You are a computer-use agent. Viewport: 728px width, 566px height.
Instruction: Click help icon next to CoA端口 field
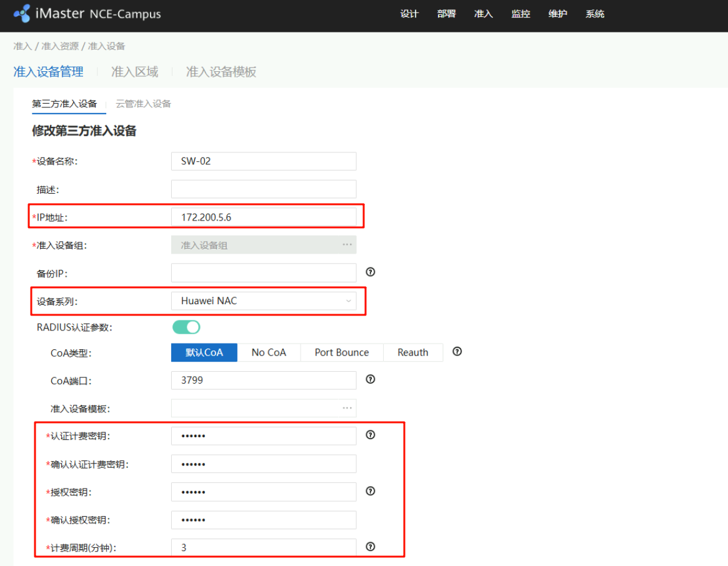click(x=370, y=379)
